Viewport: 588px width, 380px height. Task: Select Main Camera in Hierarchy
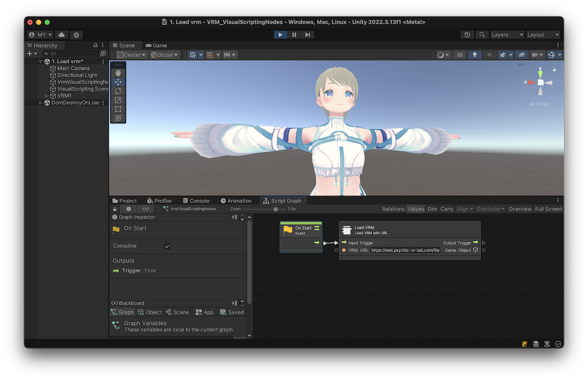73,68
